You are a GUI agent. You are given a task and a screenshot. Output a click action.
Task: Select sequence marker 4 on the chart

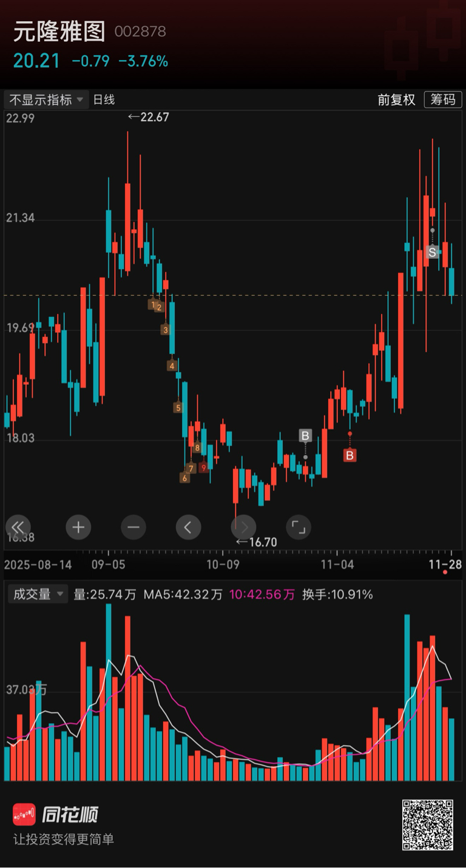(172, 366)
